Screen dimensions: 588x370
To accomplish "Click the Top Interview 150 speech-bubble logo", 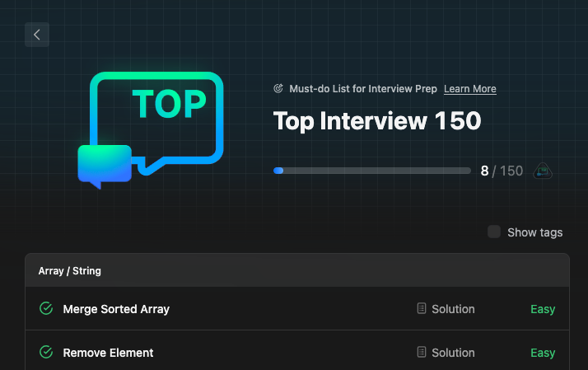I will pyautogui.click(x=151, y=130).
